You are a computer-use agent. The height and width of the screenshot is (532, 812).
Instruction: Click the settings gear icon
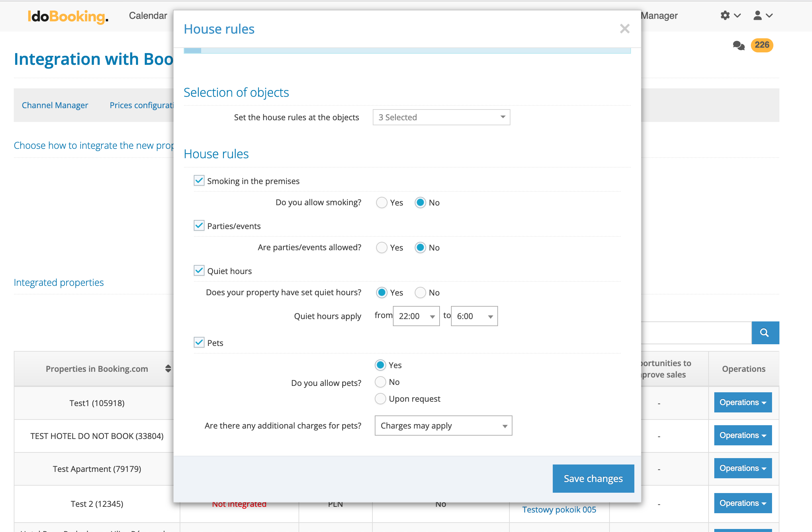pyautogui.click(x=725, y=15)
